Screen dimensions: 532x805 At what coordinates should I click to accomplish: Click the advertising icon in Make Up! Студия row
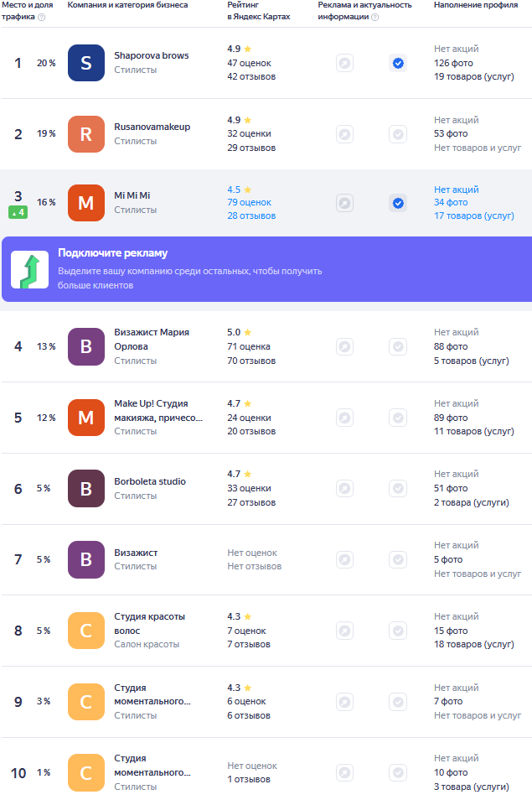344,418
